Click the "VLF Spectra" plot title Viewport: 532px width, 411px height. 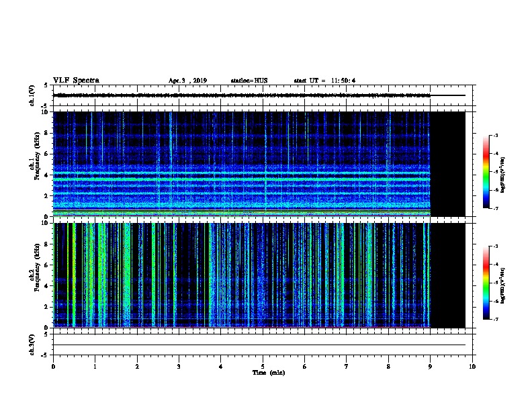pyautogui.click(x=76, y=81)
